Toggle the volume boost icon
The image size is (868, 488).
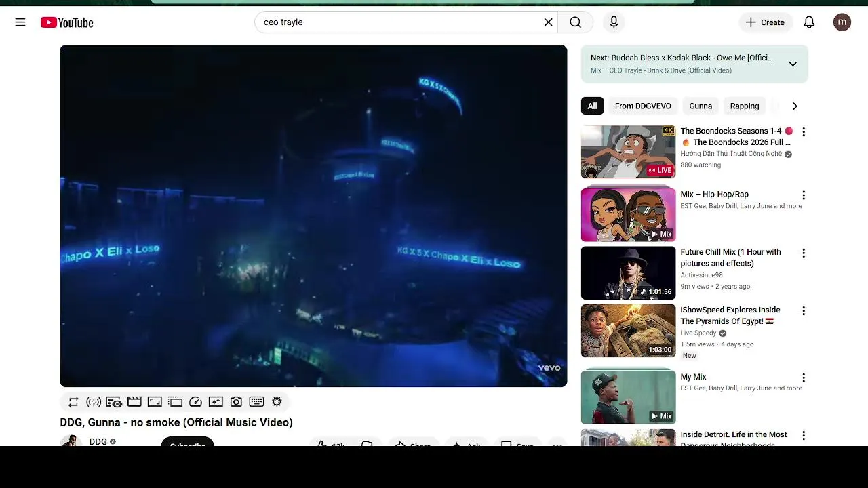pyautogui.click(x=94, y=402)
